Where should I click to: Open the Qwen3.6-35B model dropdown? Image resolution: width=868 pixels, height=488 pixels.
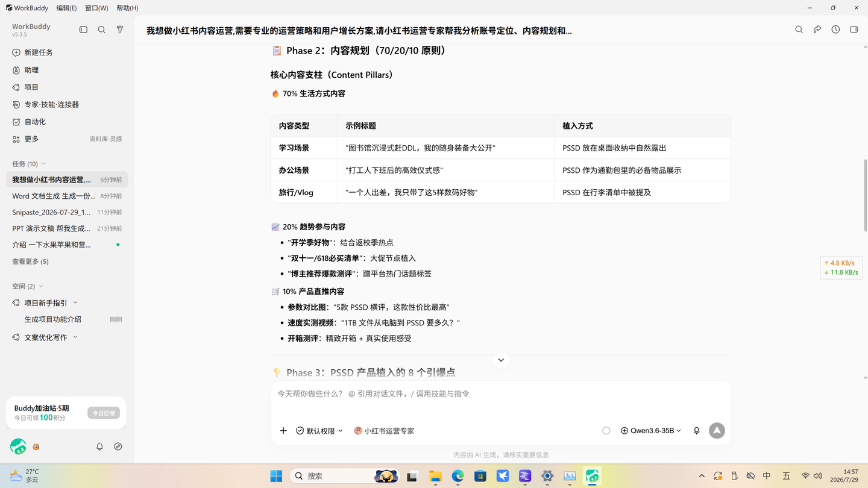(x=651, y=431)
